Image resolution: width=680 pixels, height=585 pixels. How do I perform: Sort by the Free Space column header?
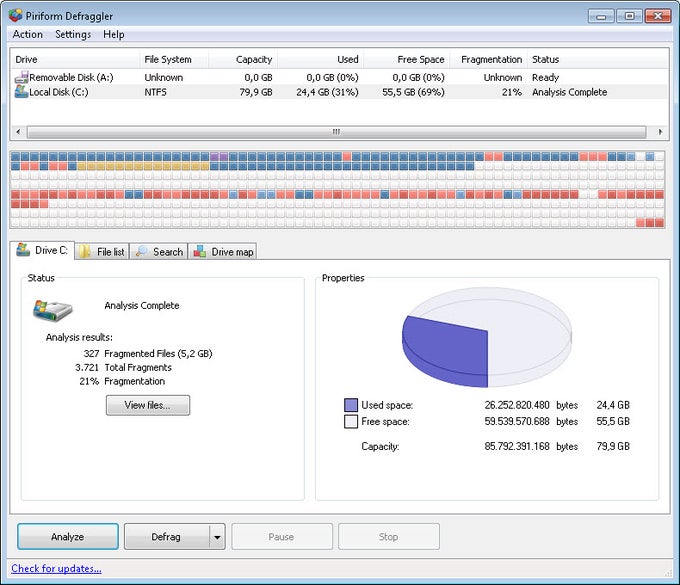[407, 59]
